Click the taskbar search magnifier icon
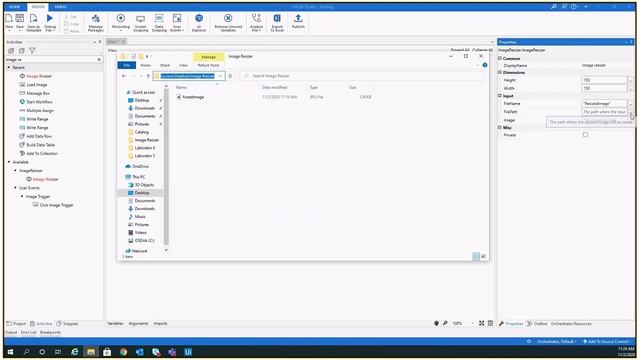640x360 pixels. 27,352
